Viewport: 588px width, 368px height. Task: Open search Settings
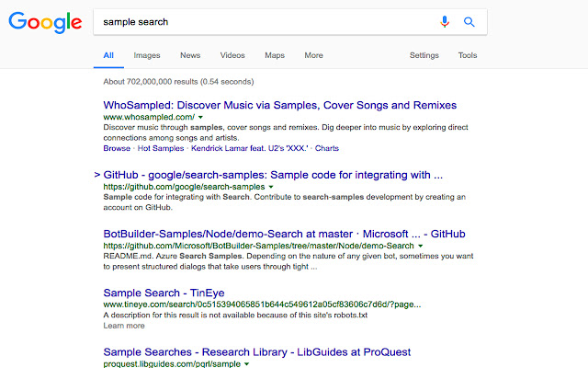pos(424,55)
